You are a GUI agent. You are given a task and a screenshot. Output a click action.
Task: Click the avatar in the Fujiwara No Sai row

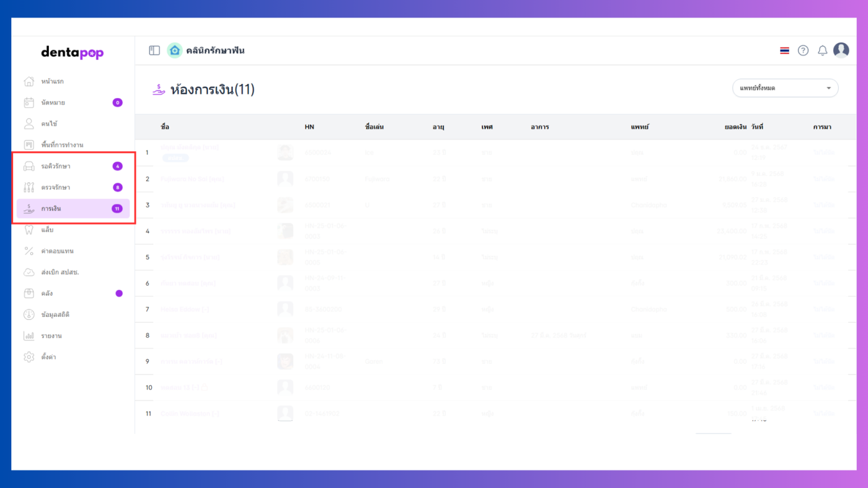coord(285,179)
